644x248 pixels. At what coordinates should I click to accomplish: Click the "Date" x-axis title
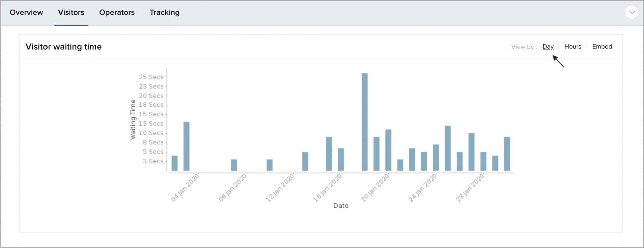(341, 206)
